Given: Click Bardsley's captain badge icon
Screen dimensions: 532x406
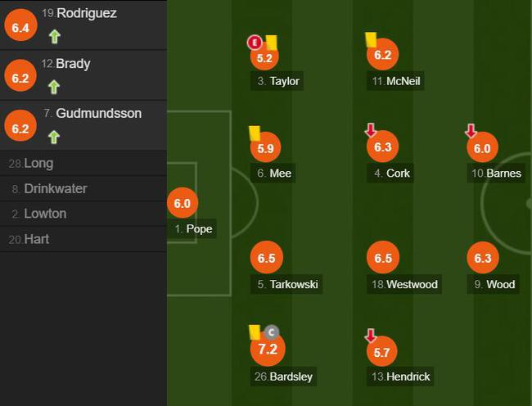Looking at the screenshot, I should tap(272, 332).
